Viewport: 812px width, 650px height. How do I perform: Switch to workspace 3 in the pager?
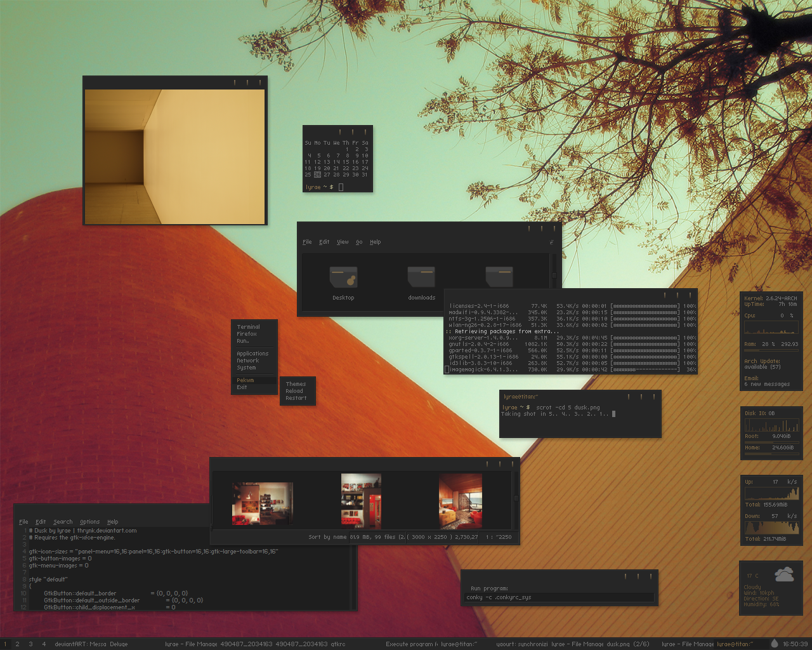tap(30, 644)
